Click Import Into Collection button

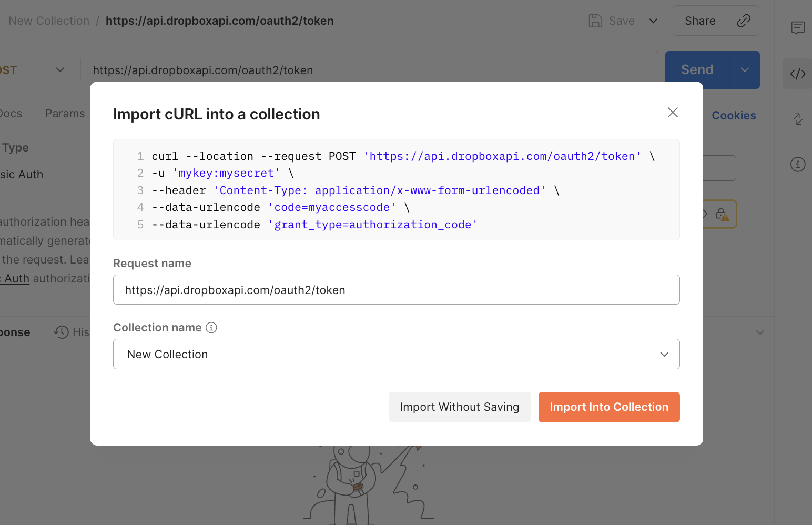(x=608, y=407)
